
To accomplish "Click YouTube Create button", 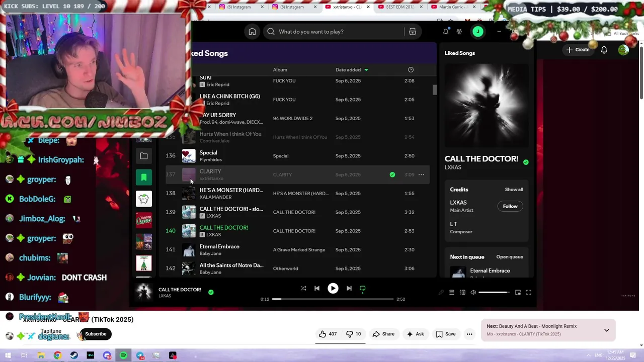I will coord(578,50).
